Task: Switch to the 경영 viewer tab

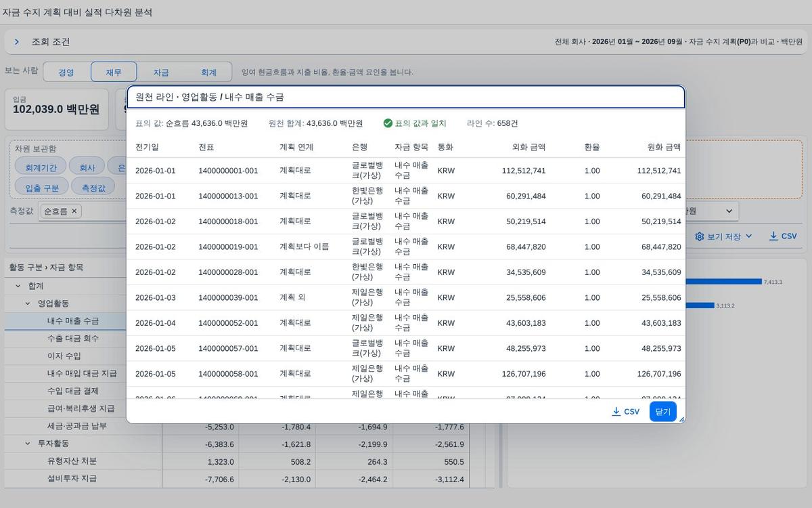Action: coord(66,72)
